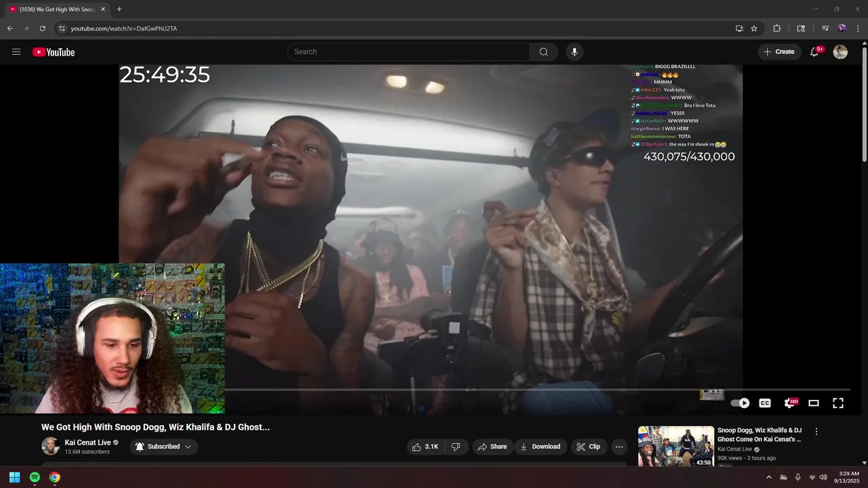Download the video
The image size is (868, 488).
[x=540, y=447]
